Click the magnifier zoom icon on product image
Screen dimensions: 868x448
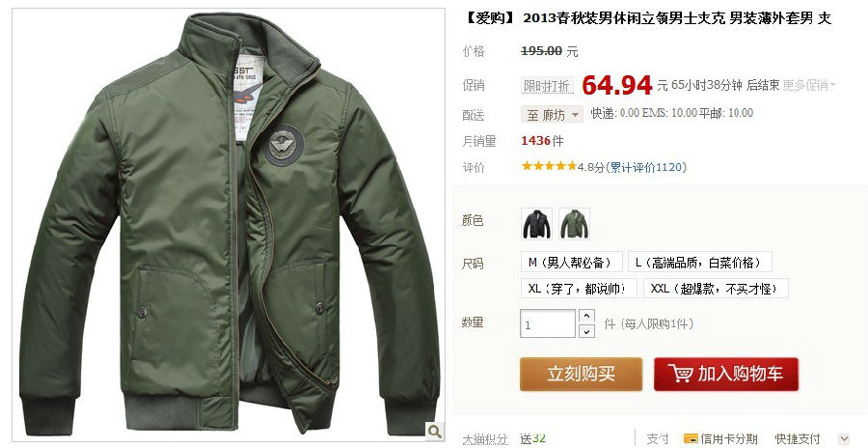click(435, 431)
